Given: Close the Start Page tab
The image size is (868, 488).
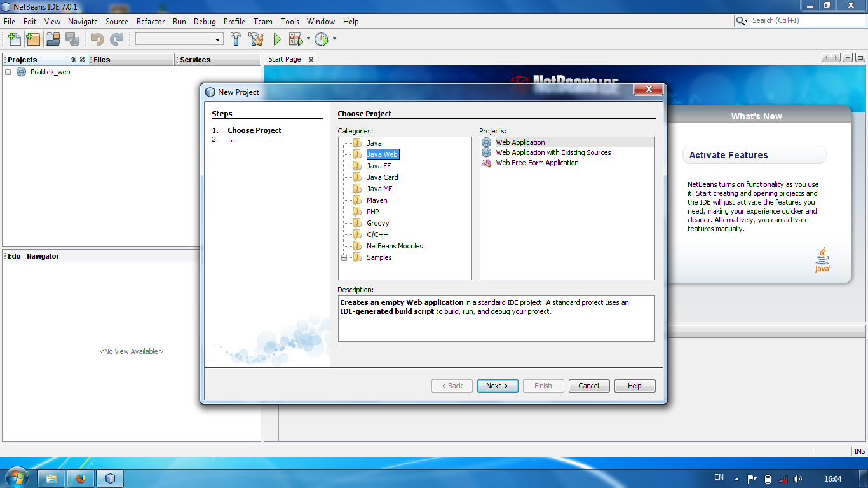Looking at the screenshot, I should (311, 59).
